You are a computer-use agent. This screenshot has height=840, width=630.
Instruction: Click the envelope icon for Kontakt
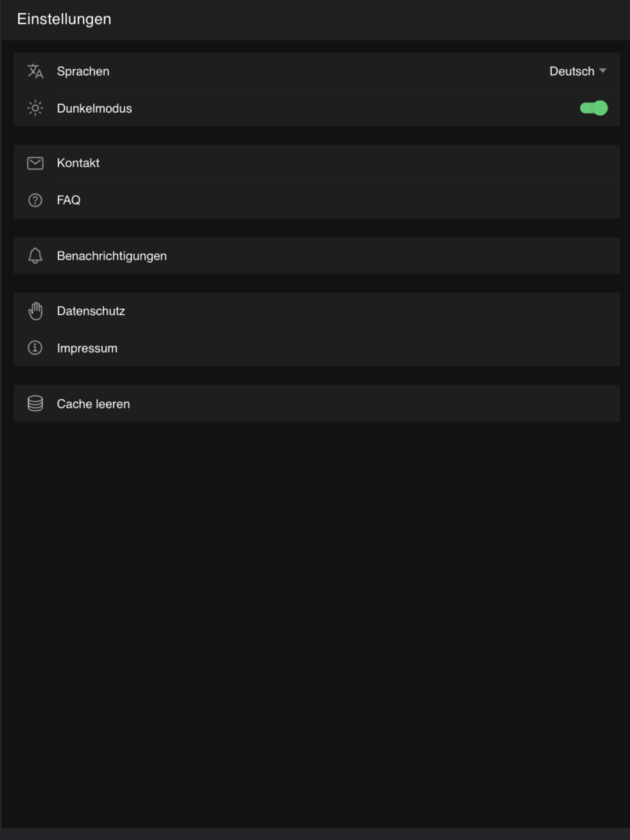(35, 163)
